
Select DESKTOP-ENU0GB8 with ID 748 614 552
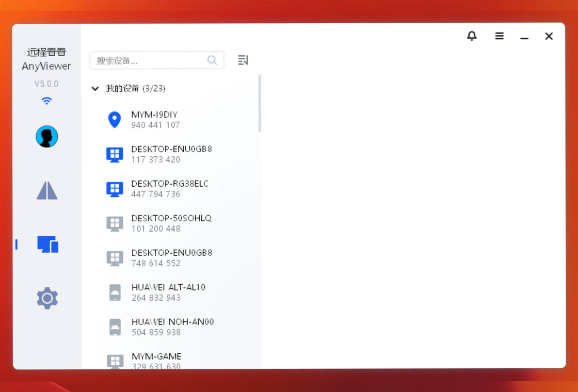(x=171, y=258)
